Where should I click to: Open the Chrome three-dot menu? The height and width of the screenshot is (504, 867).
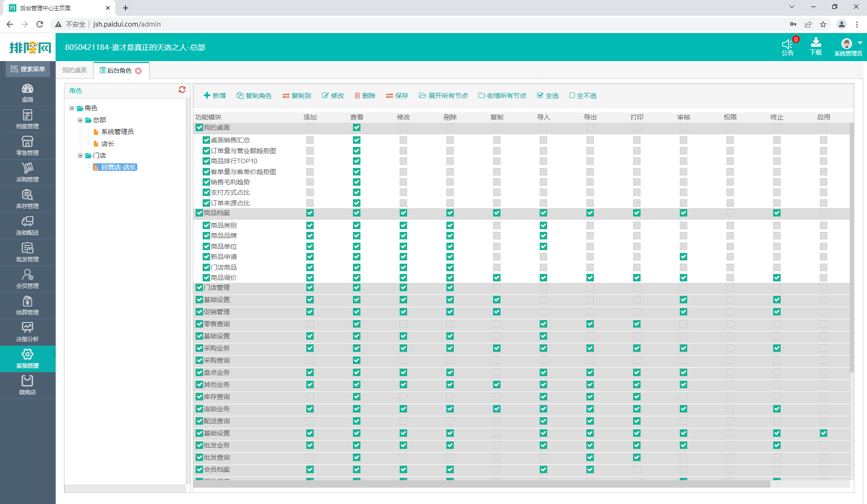(857, 24)
